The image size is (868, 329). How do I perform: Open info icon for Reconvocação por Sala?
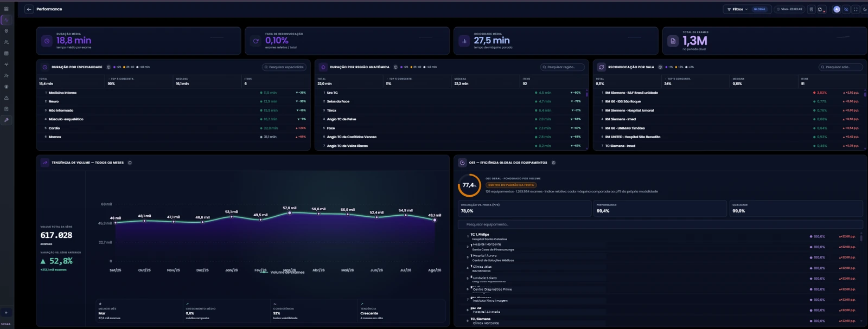(660, 67)
